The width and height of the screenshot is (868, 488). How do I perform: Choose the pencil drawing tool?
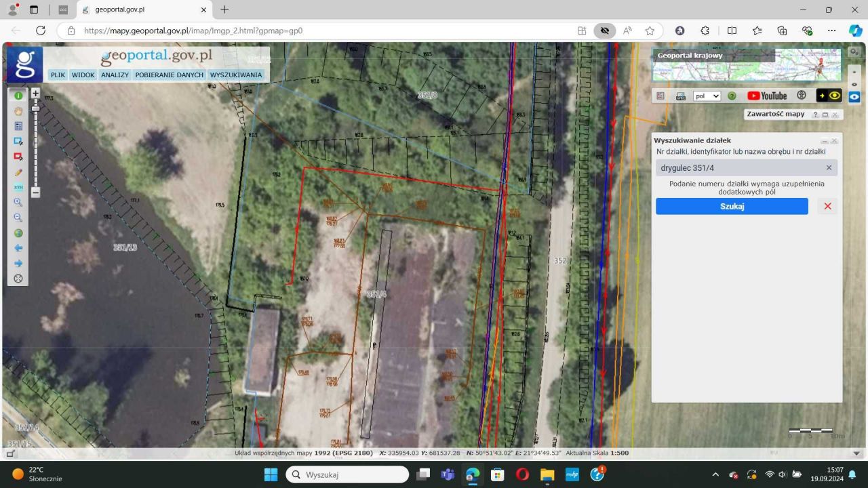pyautogui.click(x=18, y=172)
